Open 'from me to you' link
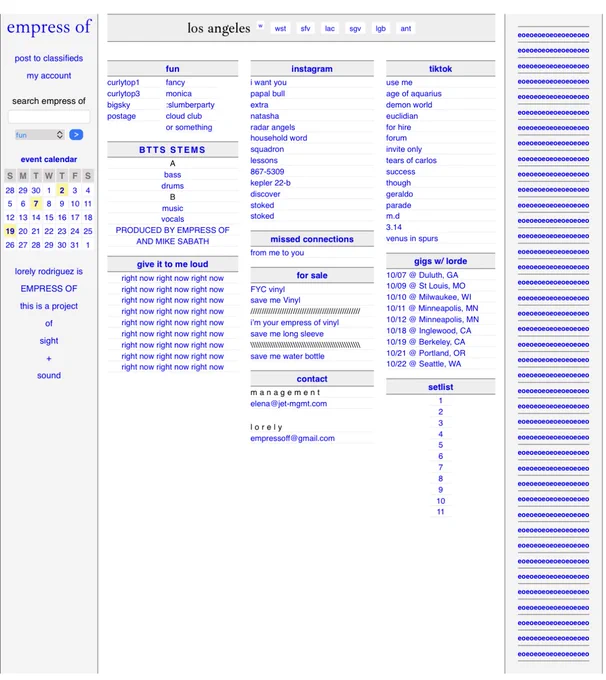Viewport: 606px width, 680px height. pyautogui.click(x=277, y=253)
